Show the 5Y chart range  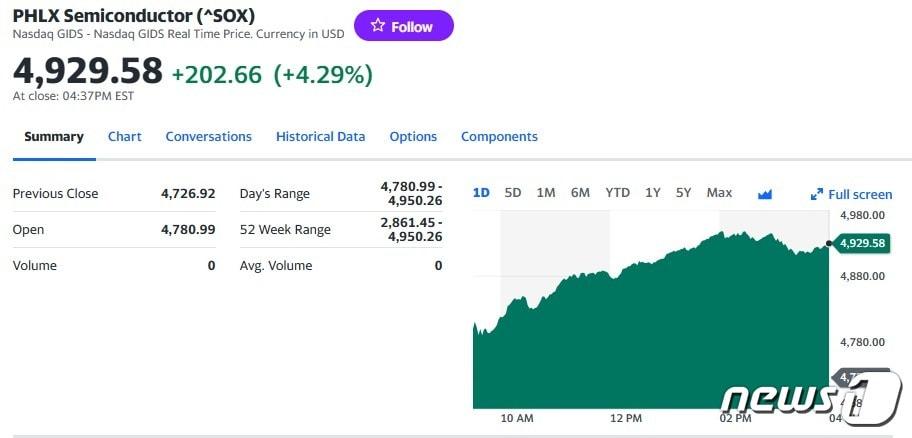pos(683,192)
